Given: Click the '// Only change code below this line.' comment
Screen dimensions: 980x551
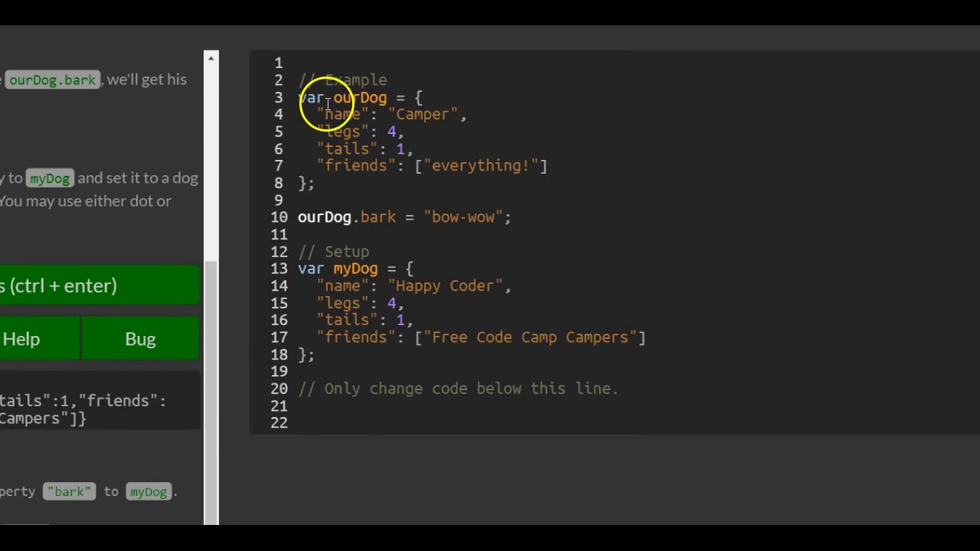Looking at the screenshot, I should pos(458,389).
